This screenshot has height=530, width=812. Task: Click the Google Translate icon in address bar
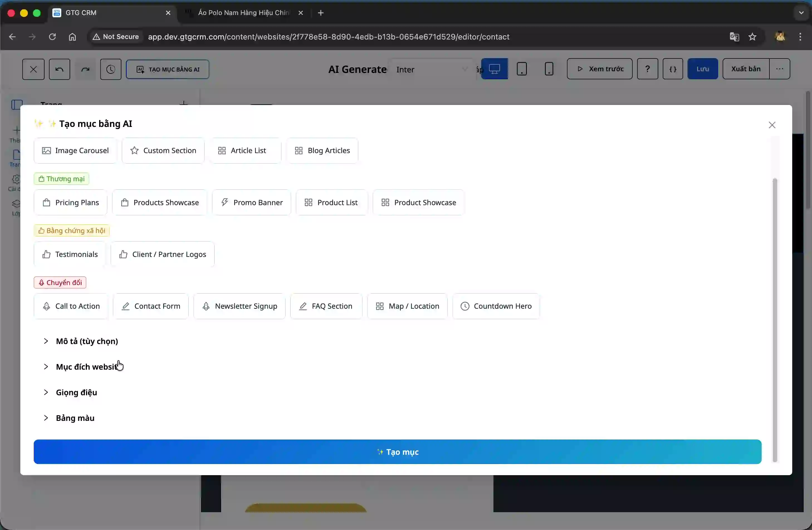pos(734,37)
